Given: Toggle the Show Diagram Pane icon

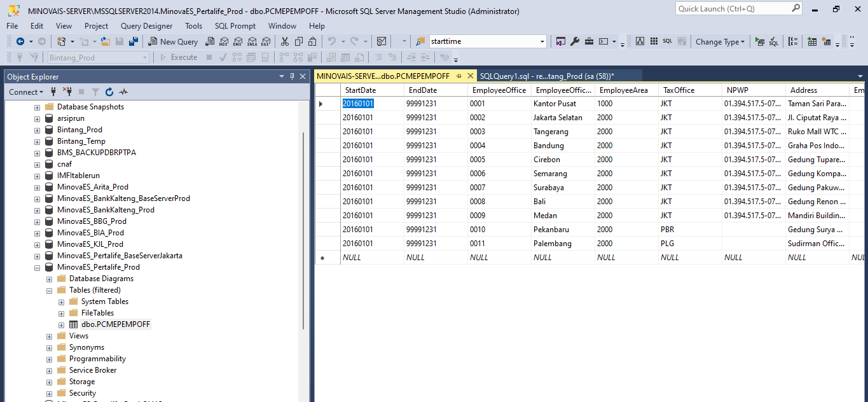Looking at the screenshot, I should (x=640, y=41).
